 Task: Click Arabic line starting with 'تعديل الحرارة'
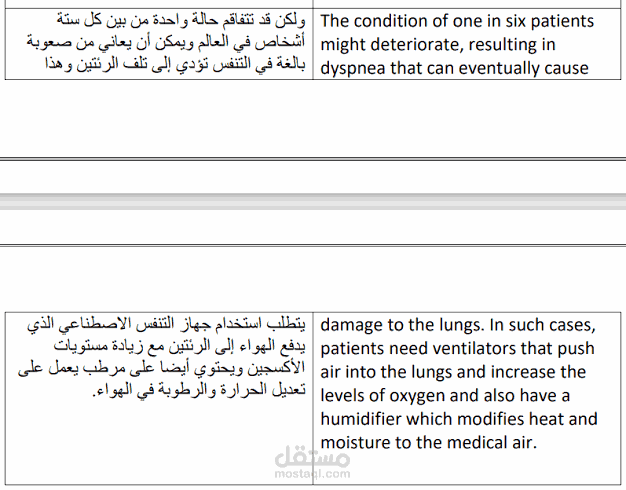[x=199, y=390]
